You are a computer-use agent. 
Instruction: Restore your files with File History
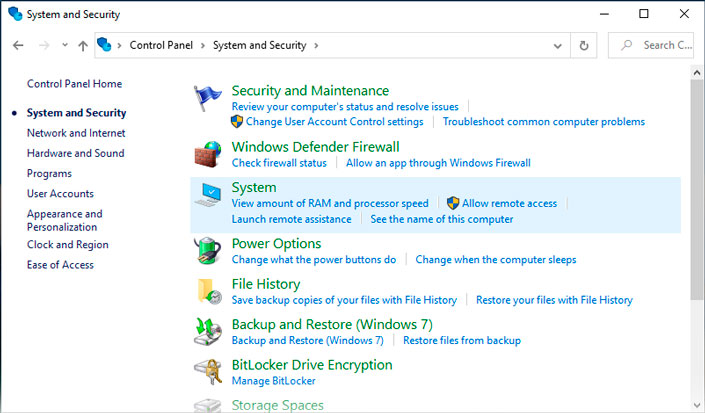click(x=554, y=300)
